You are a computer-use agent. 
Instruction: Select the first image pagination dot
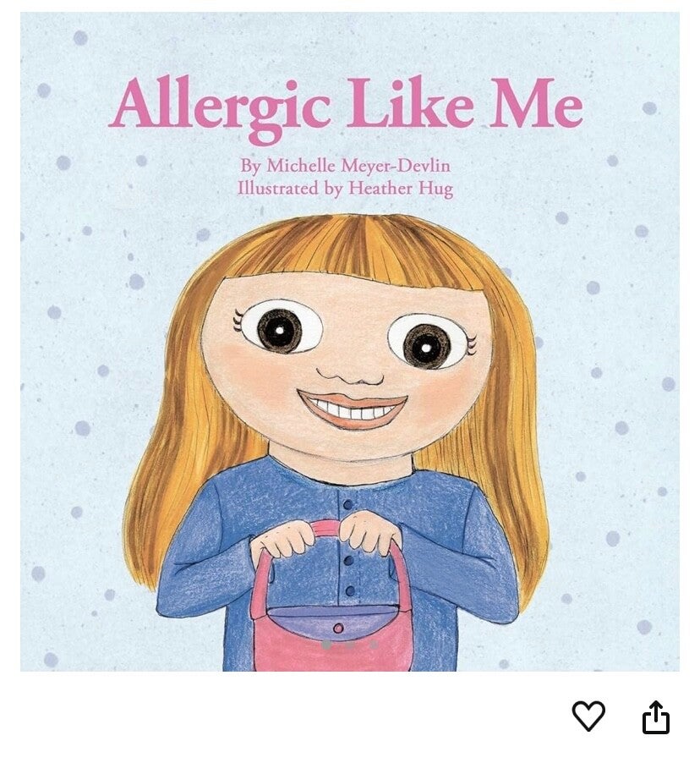[x=327, y=645]
